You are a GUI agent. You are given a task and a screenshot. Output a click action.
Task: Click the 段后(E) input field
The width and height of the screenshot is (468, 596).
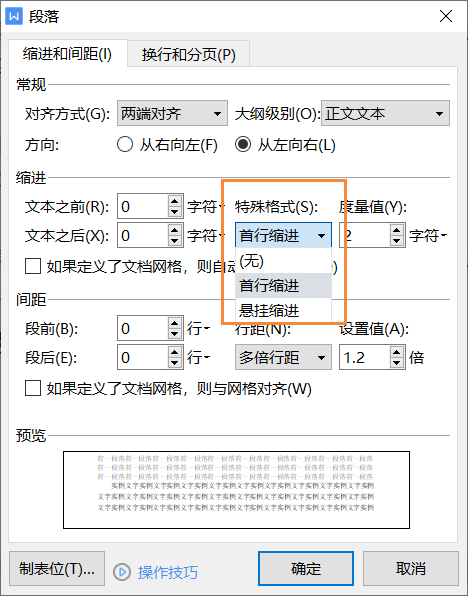(143, 357)
